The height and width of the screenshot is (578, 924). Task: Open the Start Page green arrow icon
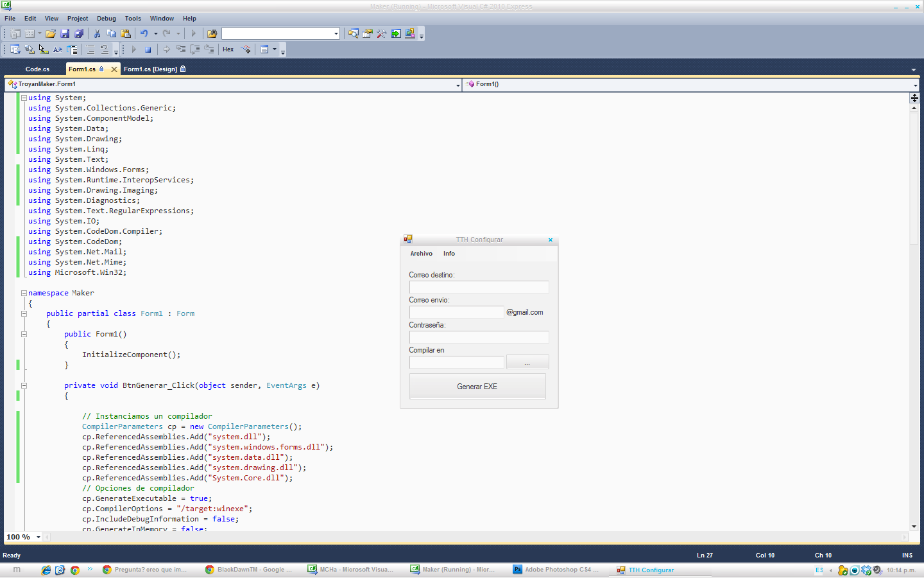pyautogui.click(x=396, y=33)
